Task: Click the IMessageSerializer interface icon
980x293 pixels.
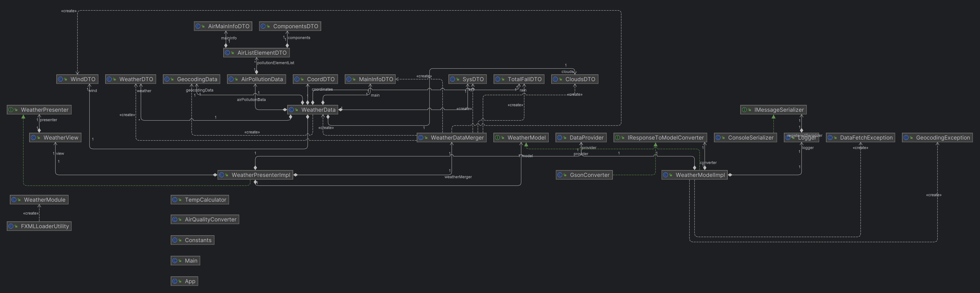Action: [745, 110]
